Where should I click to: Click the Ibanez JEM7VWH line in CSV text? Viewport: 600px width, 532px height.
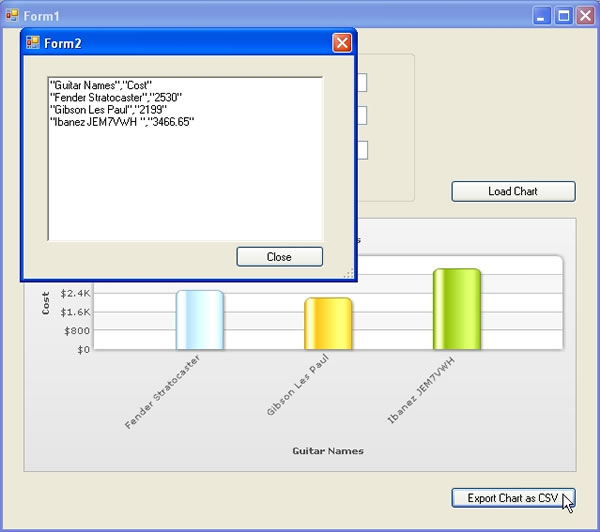(122, 122)
